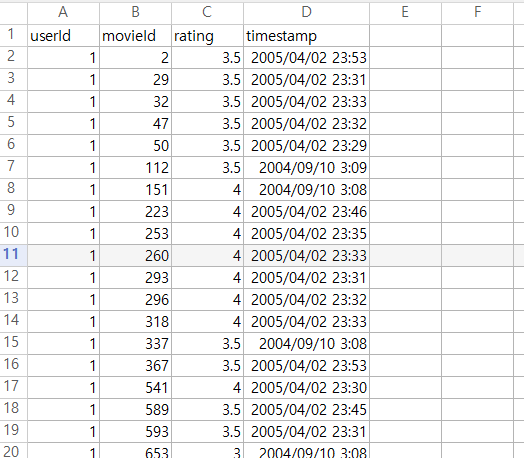
Task: Click empty cell E1
Action: coord(405,35)
